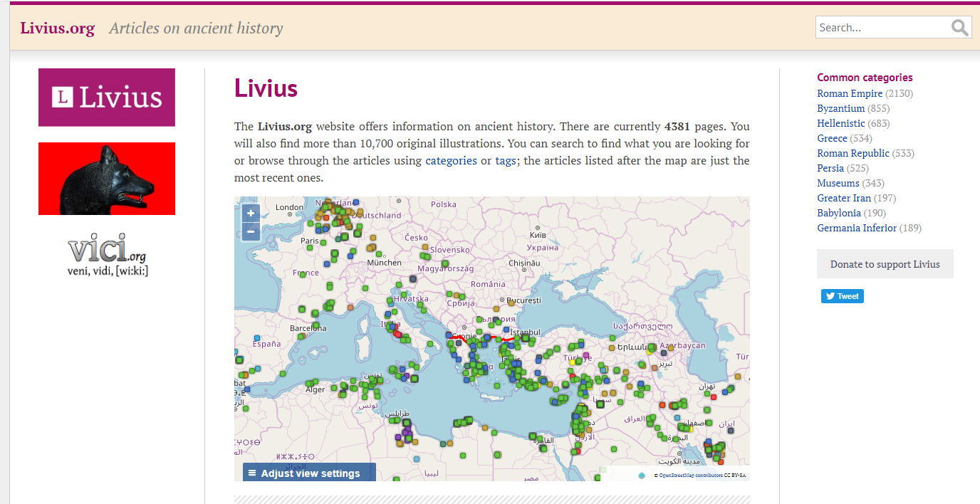
Task: Click the 'Livius' page heading
Action: coord(266,88)
